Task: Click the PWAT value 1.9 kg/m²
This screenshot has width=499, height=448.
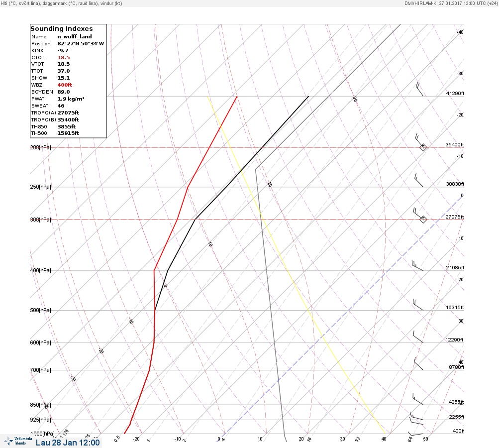Action: 71,99
